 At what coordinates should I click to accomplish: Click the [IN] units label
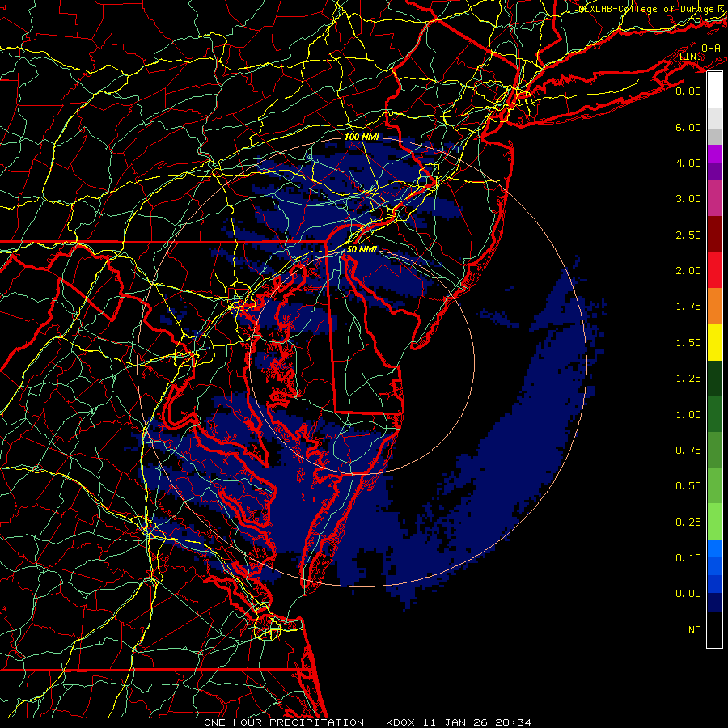coord(691,57)
